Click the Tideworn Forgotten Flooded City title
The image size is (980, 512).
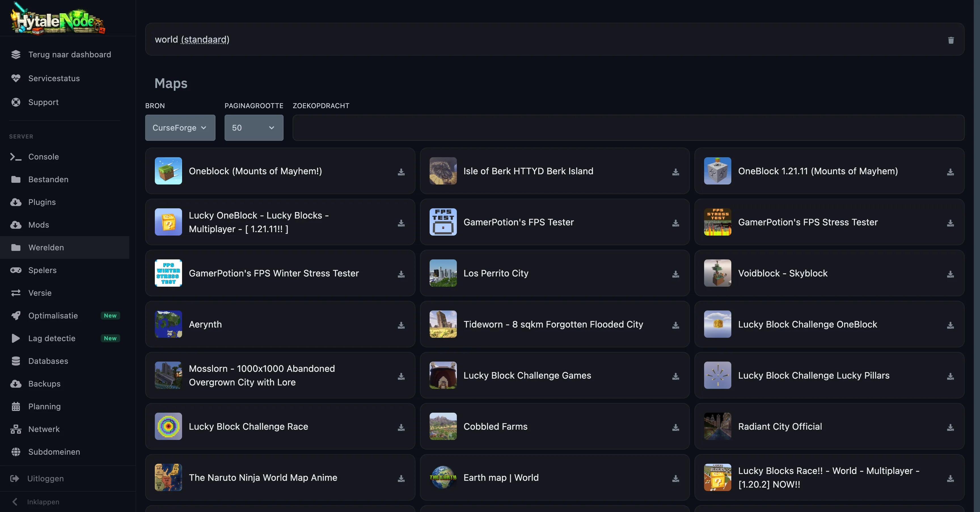(x=553, y=324)
